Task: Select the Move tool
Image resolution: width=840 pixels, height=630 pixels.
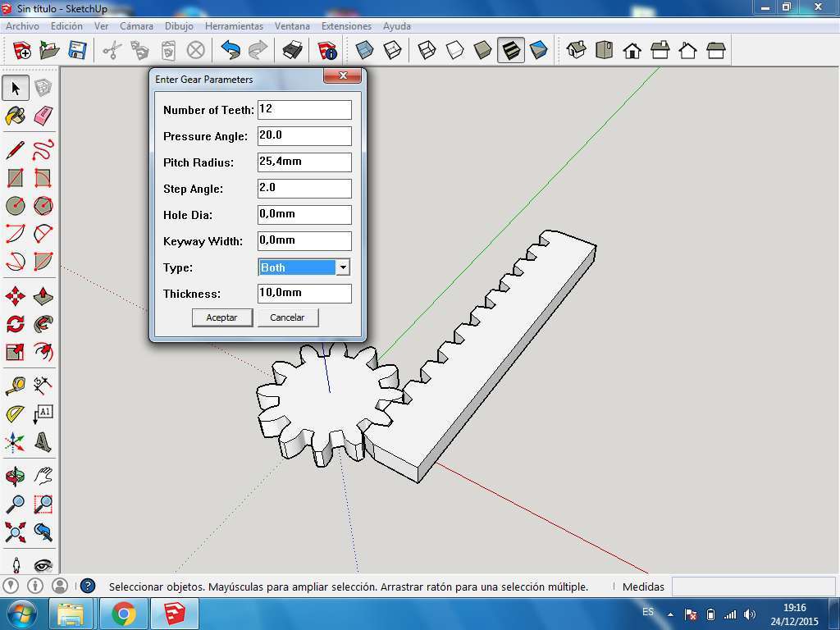Action: 16,295
